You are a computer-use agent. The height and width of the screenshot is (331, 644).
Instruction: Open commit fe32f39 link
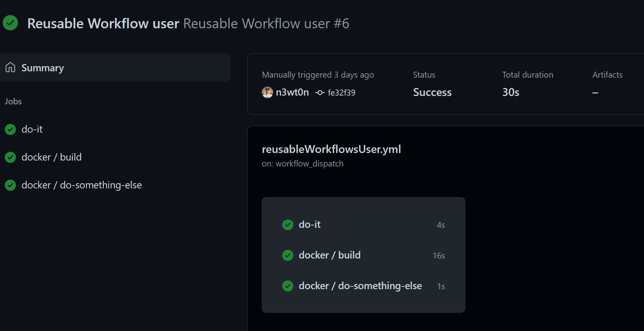(342, 93)
